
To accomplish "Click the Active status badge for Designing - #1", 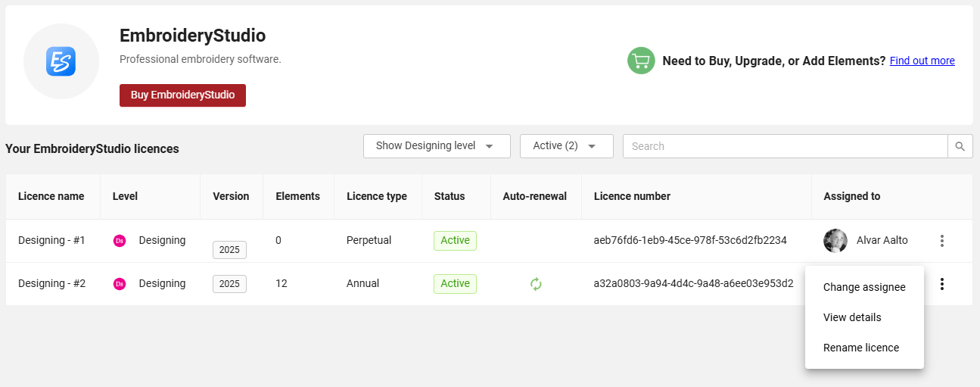I will click(455, 241).
